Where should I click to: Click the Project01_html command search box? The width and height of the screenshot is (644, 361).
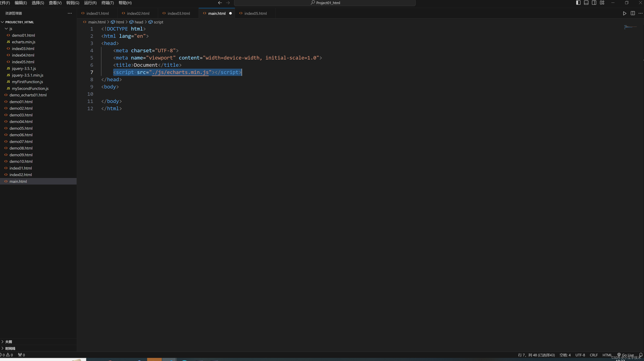(325, 3)
